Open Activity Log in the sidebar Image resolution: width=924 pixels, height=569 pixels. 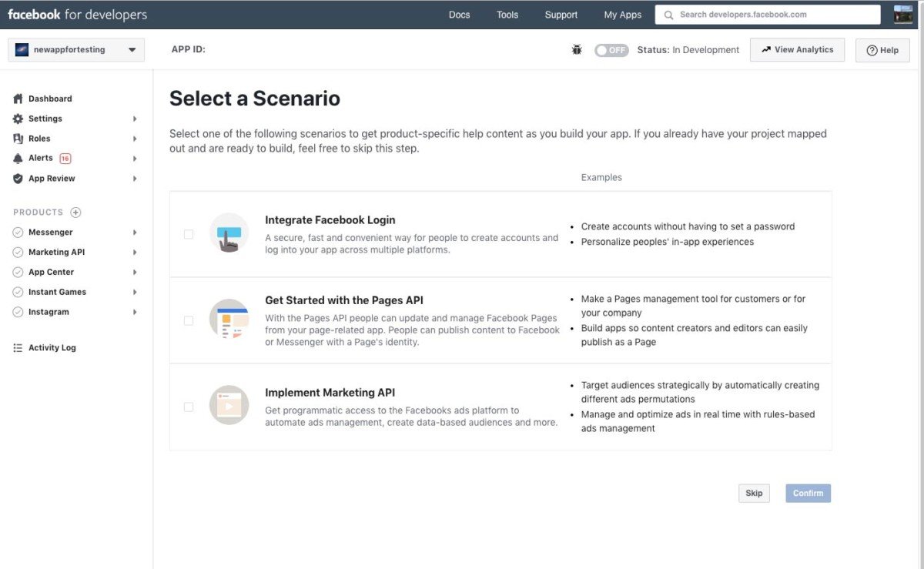pos(52,348)
